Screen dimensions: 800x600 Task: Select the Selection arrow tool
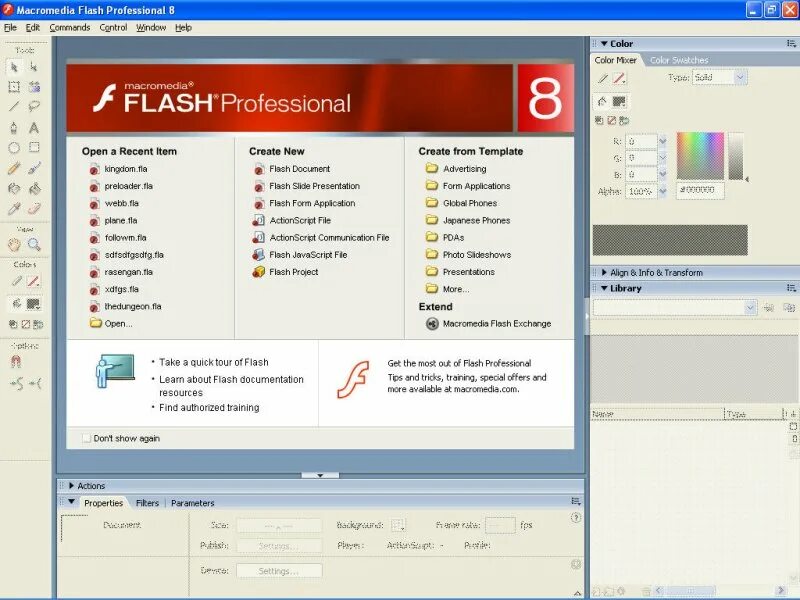point(14,67)
